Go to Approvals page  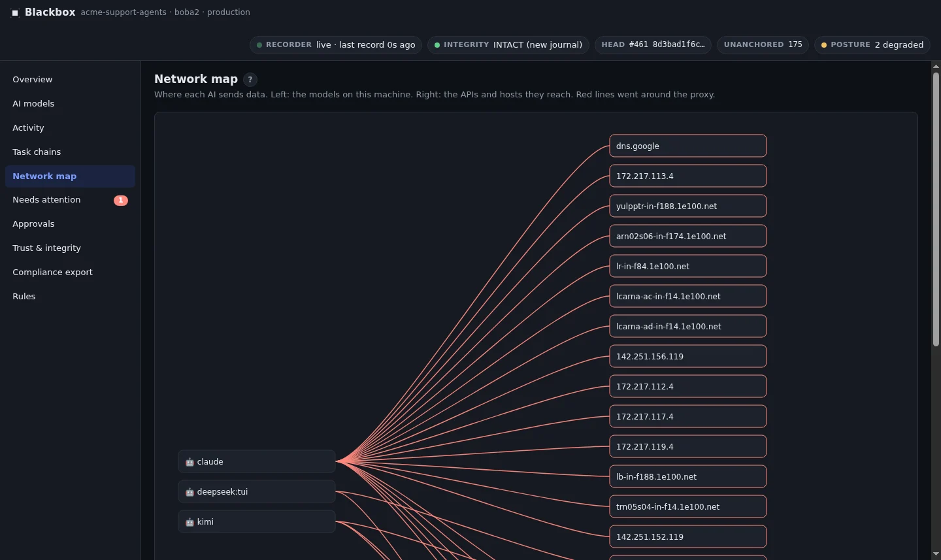pyautogui.click(x=70, y=224)
